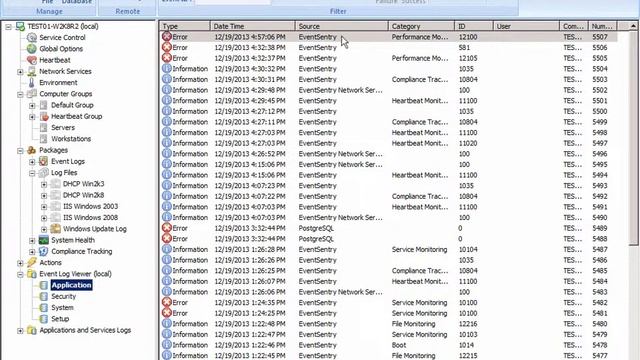Click the System Health monitor icon
This screenshot has width=640, height=360.
tap(43, 240)
